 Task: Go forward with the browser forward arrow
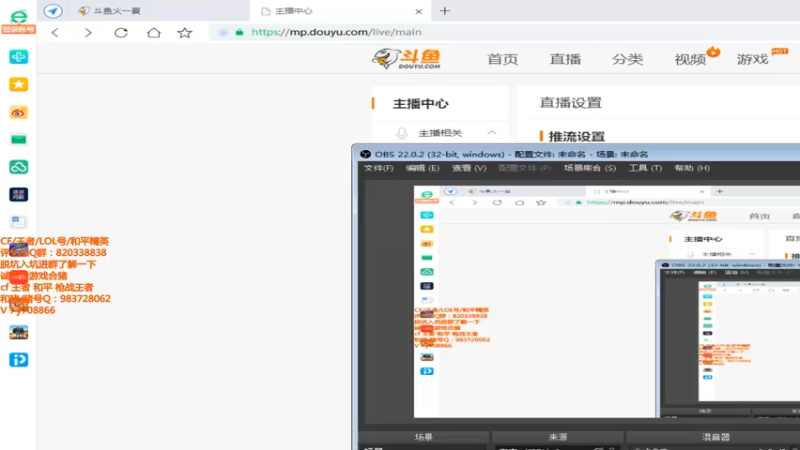click(88, 33)
